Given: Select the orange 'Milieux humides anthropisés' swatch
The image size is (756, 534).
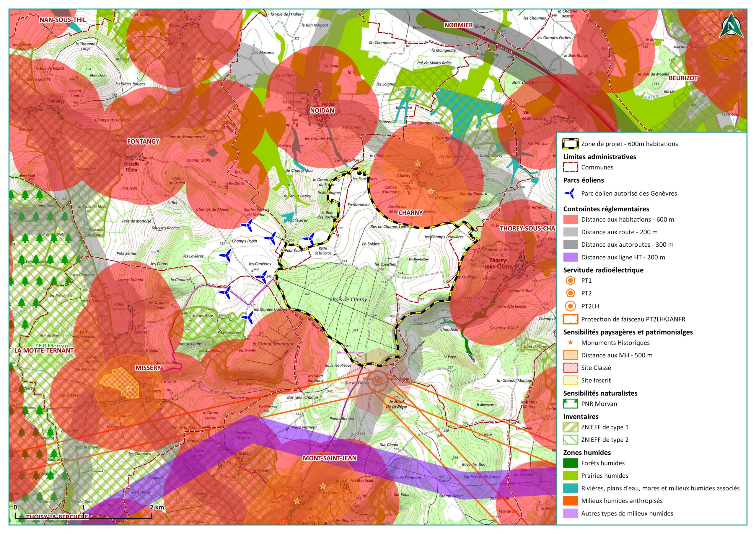Looking at the screenshot, I should click(570, 501).
